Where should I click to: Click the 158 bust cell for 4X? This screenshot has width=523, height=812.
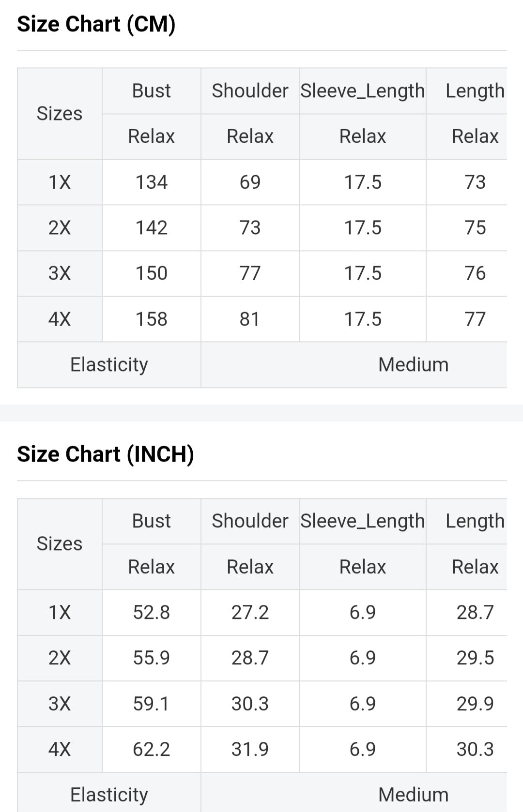(x=151, y=319)
